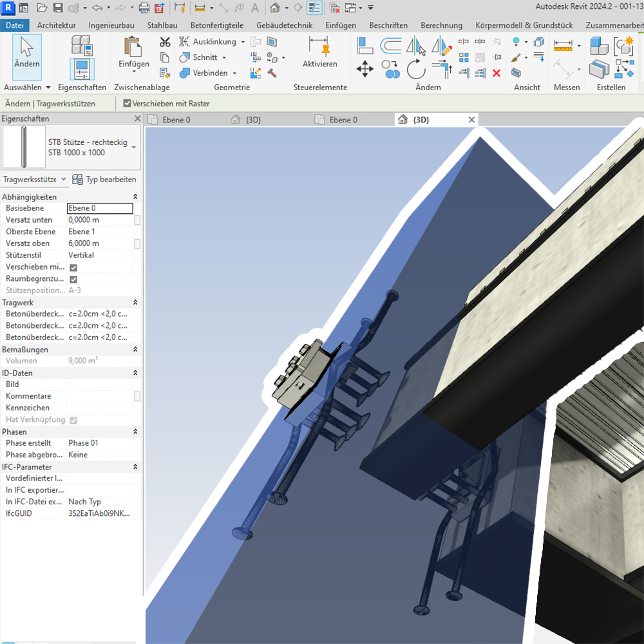Select the Versatz (offset) tool
Image resolution: width=644 pixels, height=644 pixels.
tap(391, 45)
